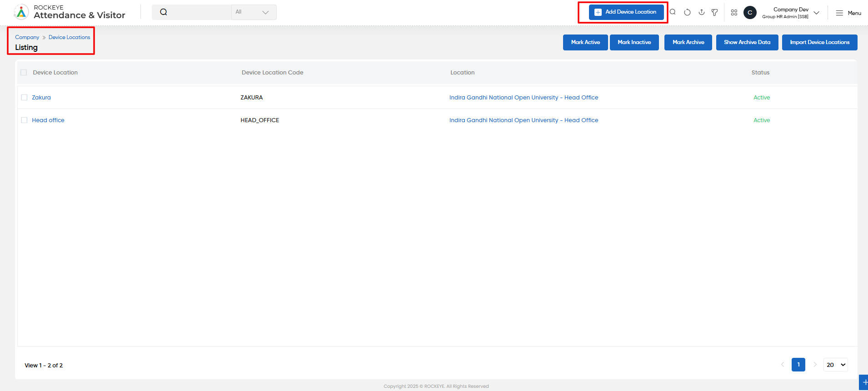The image size is (868, 391).
Task: Click the export upload icon
Action: (702, 12)
